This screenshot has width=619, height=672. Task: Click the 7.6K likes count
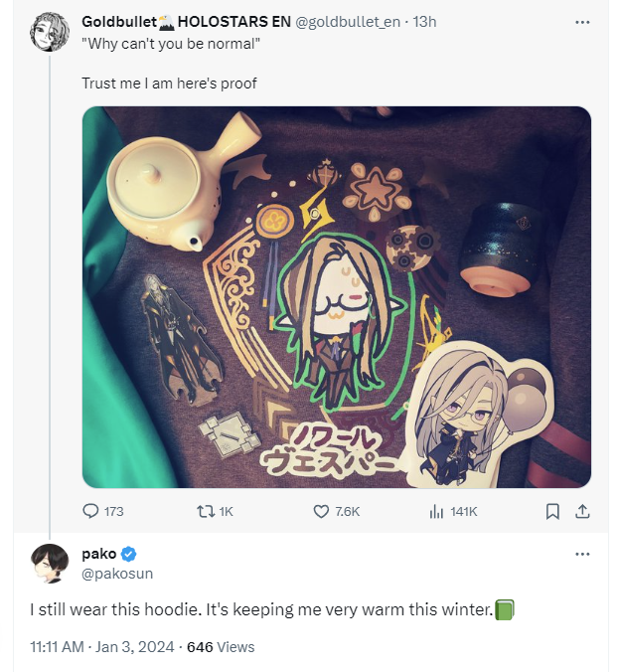click(348, 512)
